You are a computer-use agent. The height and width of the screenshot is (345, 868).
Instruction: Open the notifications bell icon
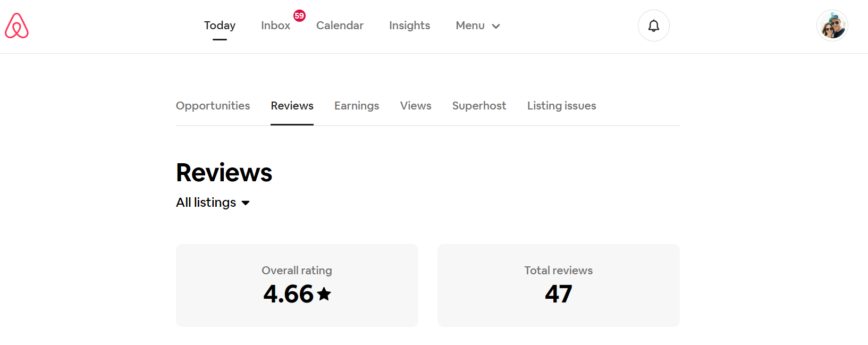(653, 26)
